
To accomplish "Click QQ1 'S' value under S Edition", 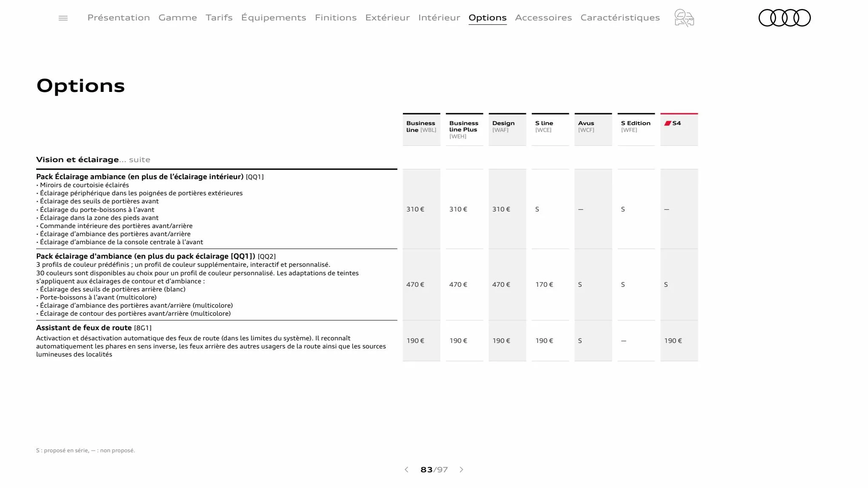I will coord(623,209).
